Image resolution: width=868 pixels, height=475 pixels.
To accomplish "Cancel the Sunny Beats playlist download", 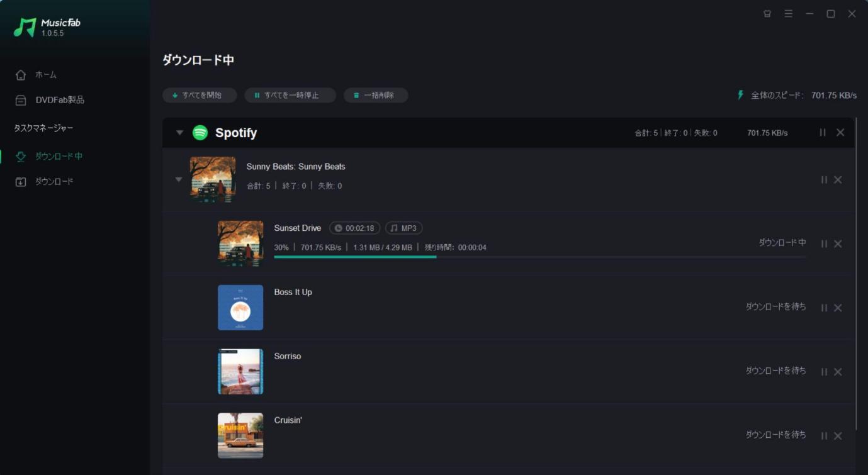I will tap(838, 180).
